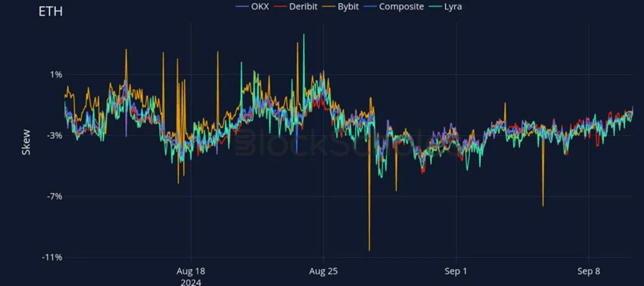
Task: Click the Skew y-axis label
Action: click(x=26, y=143)
